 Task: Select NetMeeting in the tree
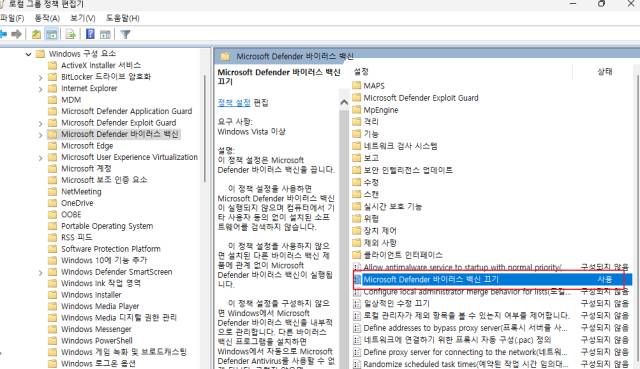(81, 191)
